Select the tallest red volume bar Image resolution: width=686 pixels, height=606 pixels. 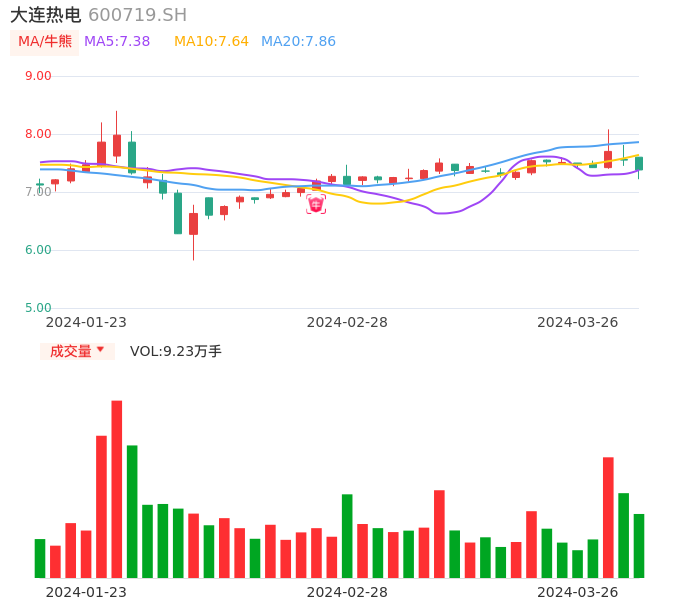[117, 488]
